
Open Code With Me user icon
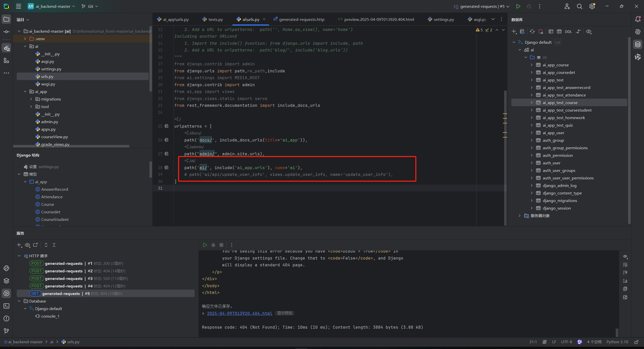pos(567,6)
